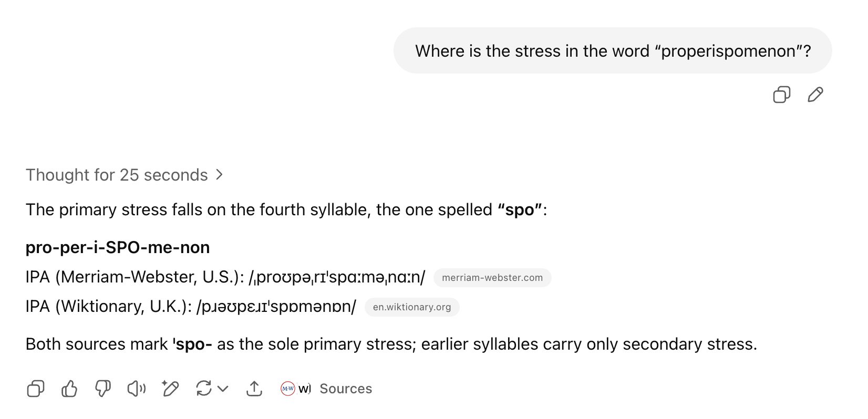
Task: Click the Merriam-Webster source favicon
Action: coord(288,389)
